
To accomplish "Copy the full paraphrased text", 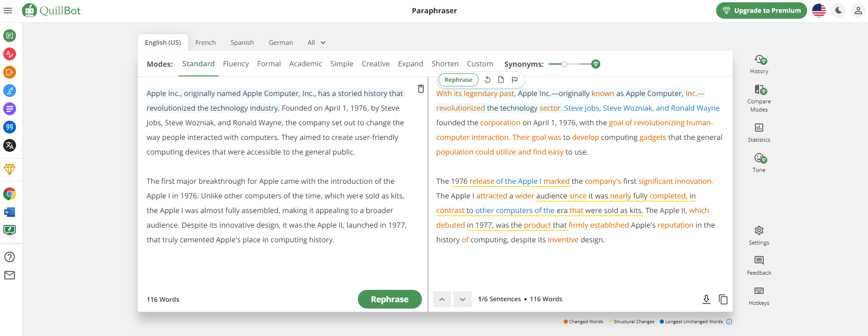I will coord(723,299).
